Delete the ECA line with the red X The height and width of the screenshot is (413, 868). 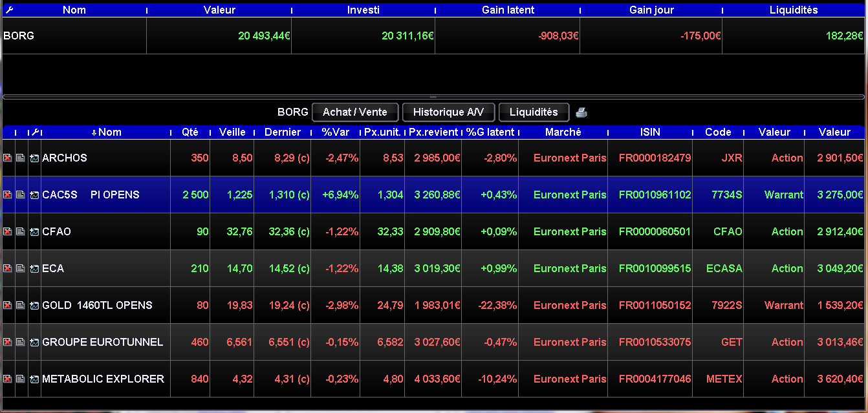(x=8, y=268)
